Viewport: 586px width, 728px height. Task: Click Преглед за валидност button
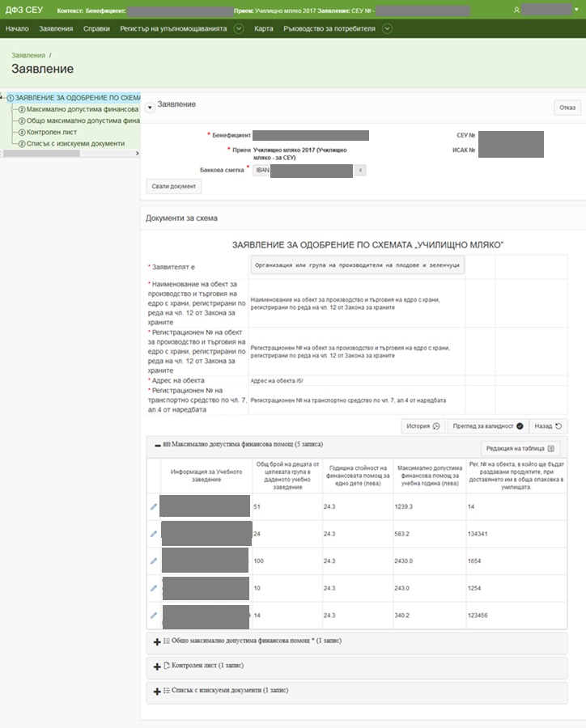487,426
